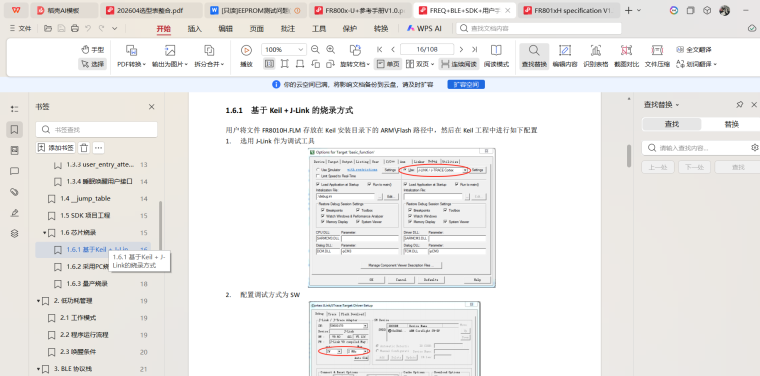
Task: Click the page number field 16/108
Action: (427, 49)
